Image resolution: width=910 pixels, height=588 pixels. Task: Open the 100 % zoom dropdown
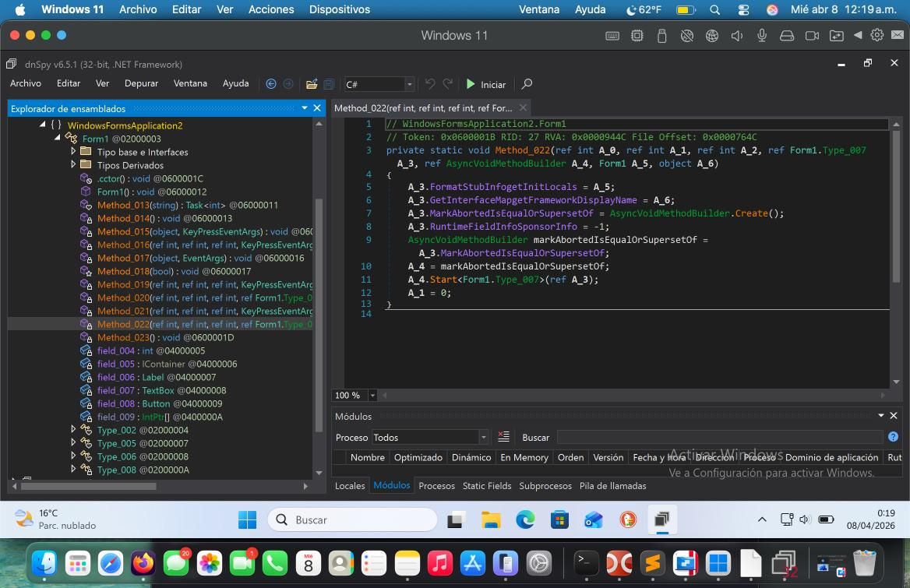pos(372,396)
